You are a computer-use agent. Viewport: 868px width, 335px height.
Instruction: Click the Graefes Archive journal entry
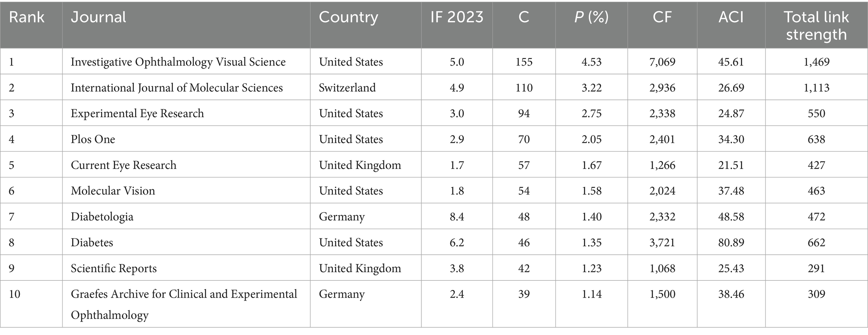coord(184,294)
